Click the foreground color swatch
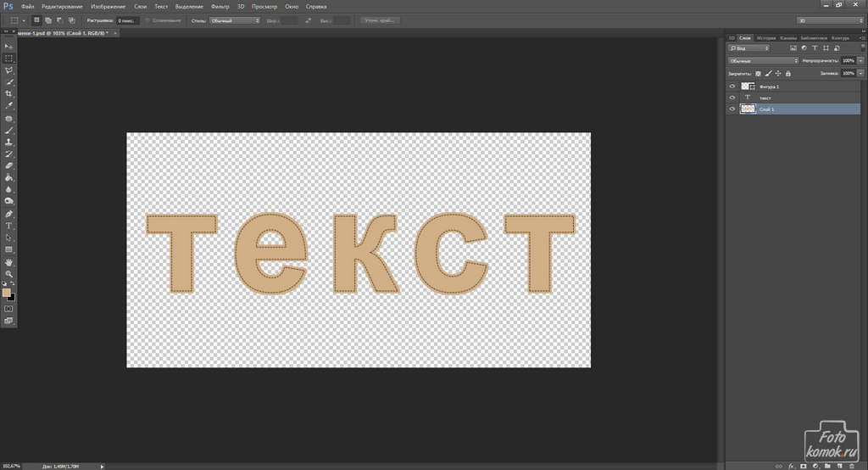The width and height of the screenshot is (868, 470). tap(7, 293)
